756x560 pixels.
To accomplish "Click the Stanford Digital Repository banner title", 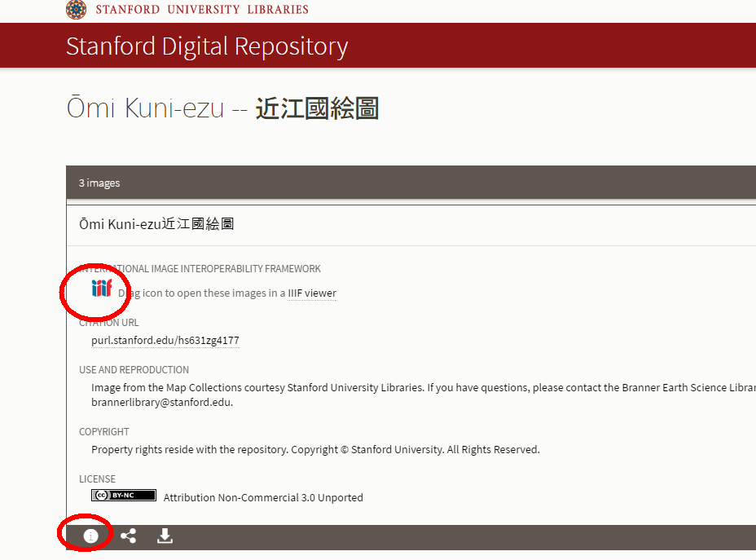I will tap(207, 46).
